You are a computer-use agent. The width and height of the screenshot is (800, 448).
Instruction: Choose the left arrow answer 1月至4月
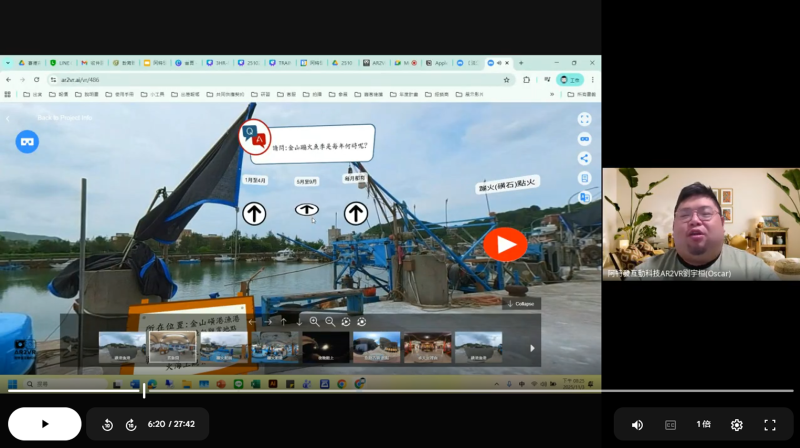[x=254, y=213]
